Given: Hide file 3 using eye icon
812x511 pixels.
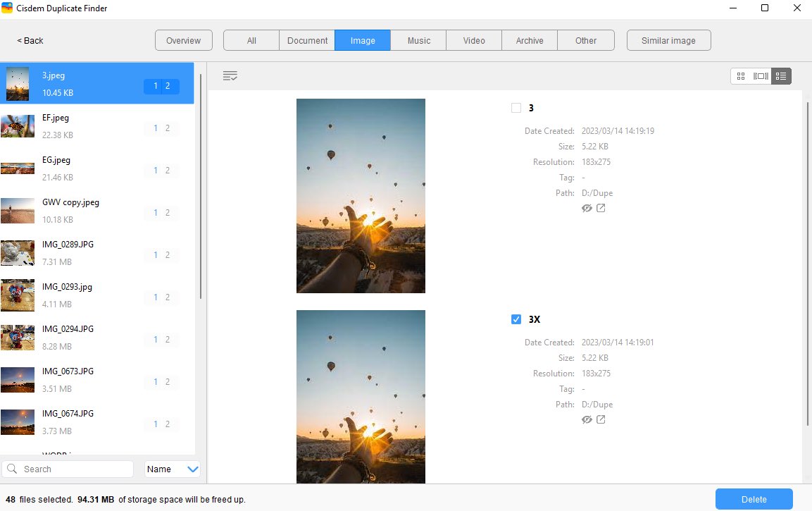Looking at the screenshot, I should click(x=587, y=209).
